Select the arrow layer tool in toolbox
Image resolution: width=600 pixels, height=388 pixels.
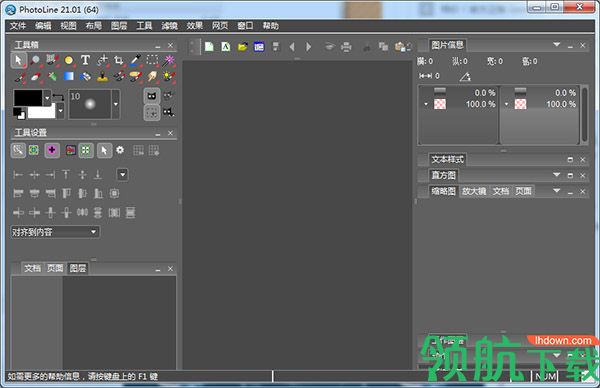18,60
